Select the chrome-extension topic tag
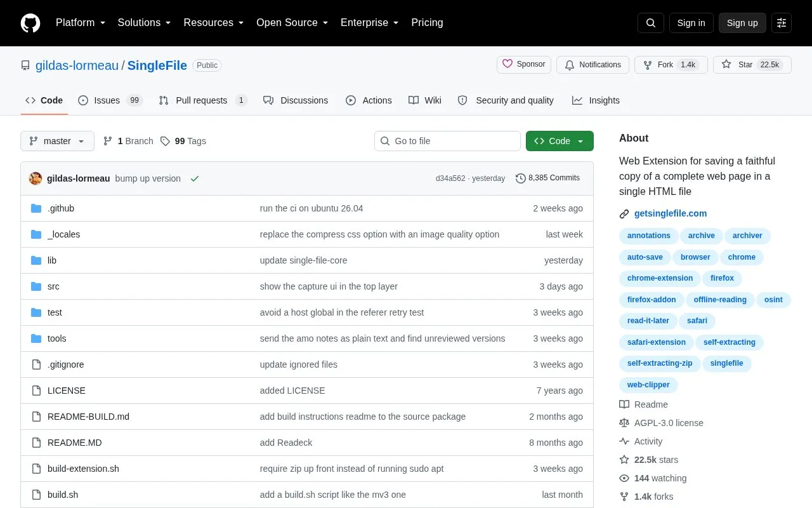The height and width of the screenshot is (508, 812). 660,278
